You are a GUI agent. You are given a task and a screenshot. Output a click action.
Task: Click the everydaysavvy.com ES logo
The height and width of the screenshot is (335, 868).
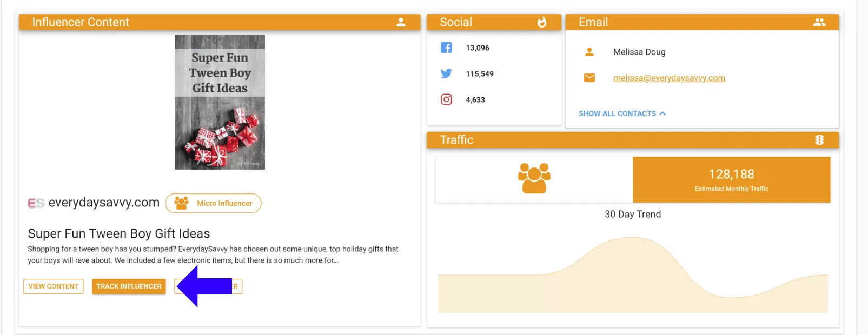(x=36, y=203)
